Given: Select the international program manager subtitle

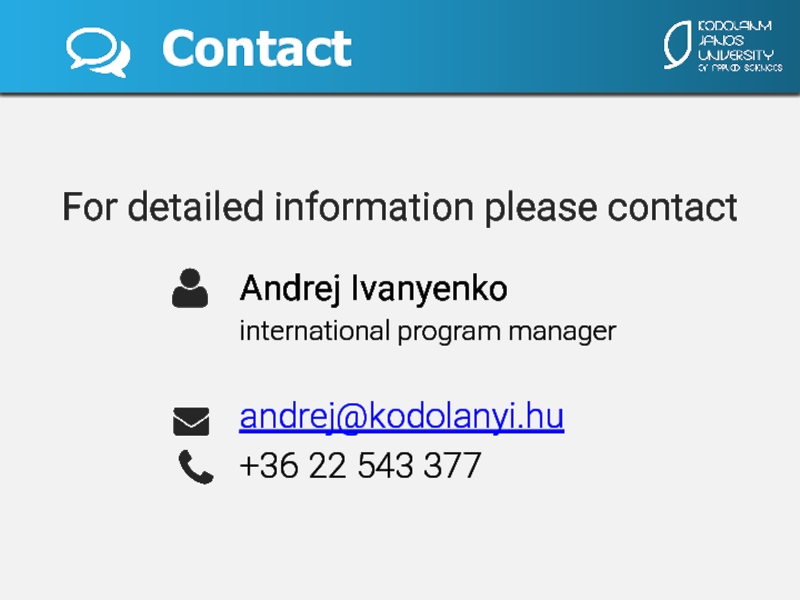Looking at the screenshot, I should (x=427, y=330).
